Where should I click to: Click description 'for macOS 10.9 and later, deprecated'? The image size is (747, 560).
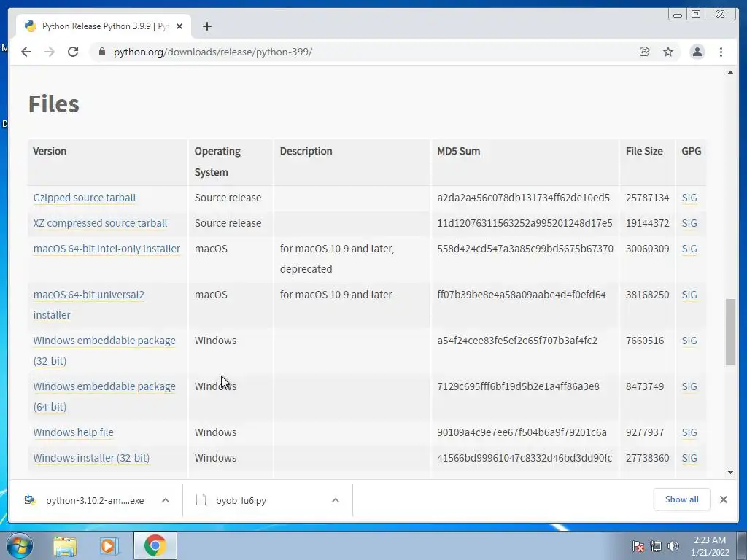[337, 259]
